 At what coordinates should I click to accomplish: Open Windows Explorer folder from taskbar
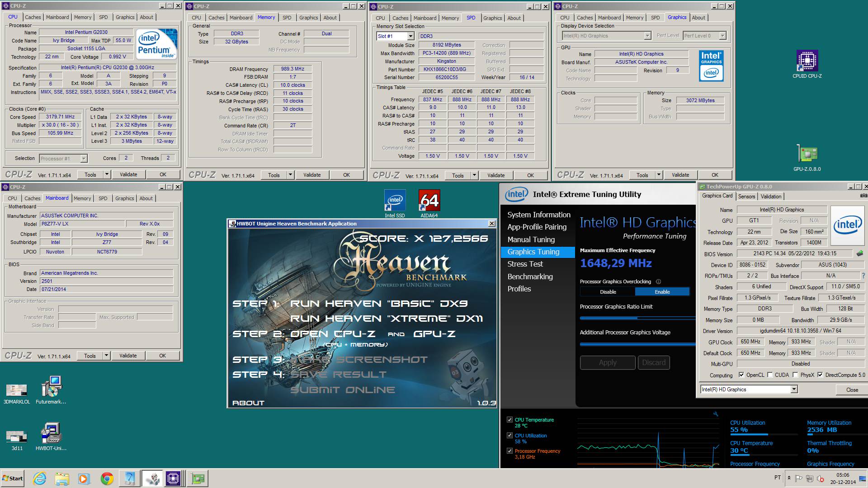tap(62, 479)
